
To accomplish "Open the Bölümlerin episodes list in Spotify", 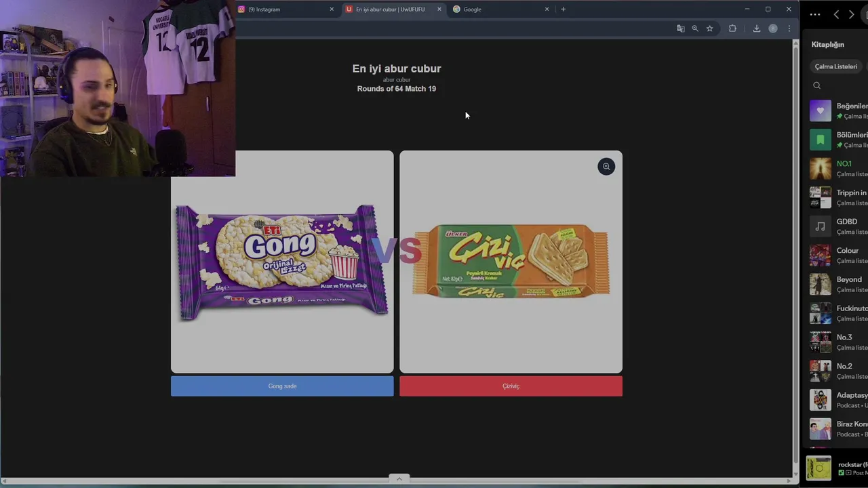I will [x=839, y=140].
